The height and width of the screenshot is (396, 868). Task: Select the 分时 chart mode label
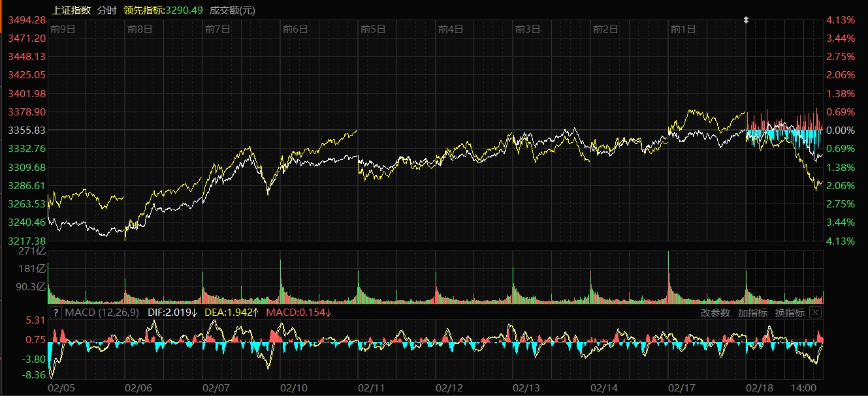(x=107, y=10)
